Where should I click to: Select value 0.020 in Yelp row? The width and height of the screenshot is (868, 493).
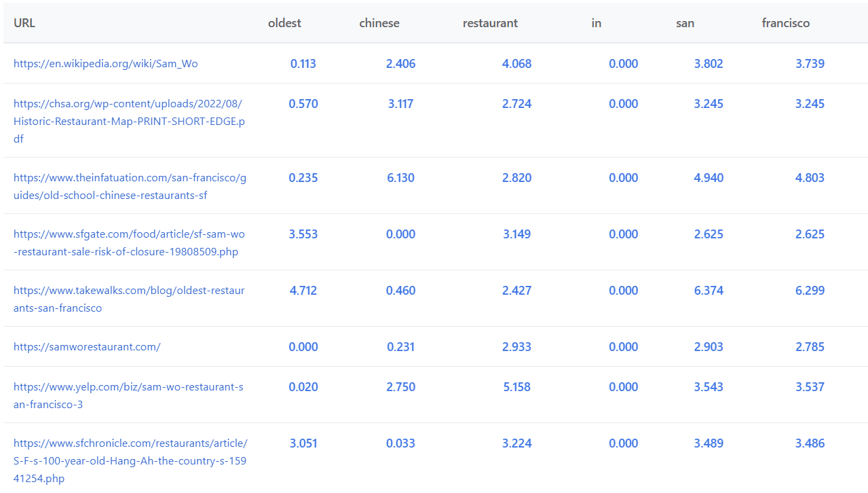click(x=303, y=387)
